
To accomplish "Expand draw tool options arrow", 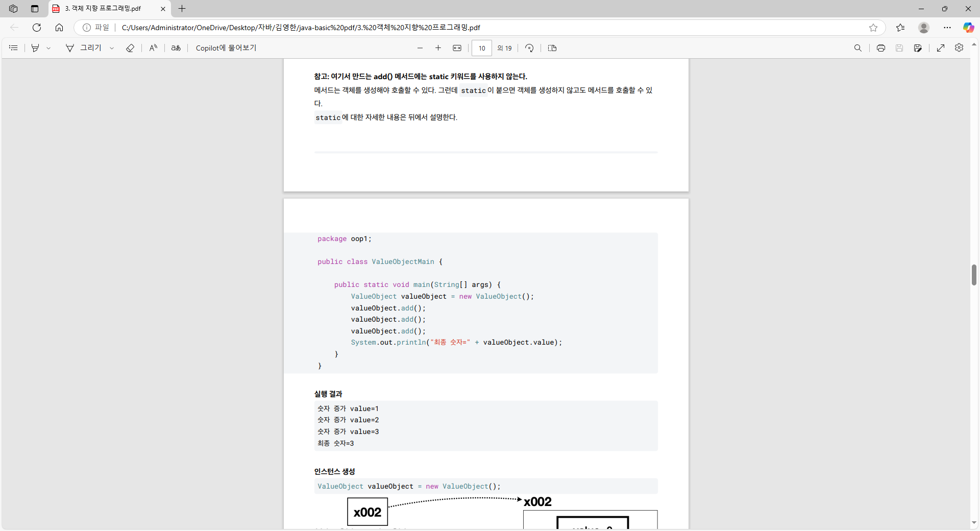I will (x=112, y=48).
